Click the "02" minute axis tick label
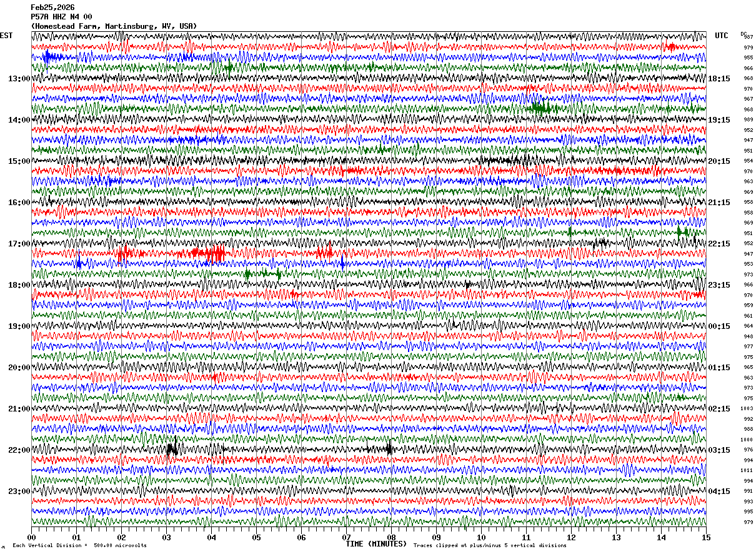 (121, 537)
